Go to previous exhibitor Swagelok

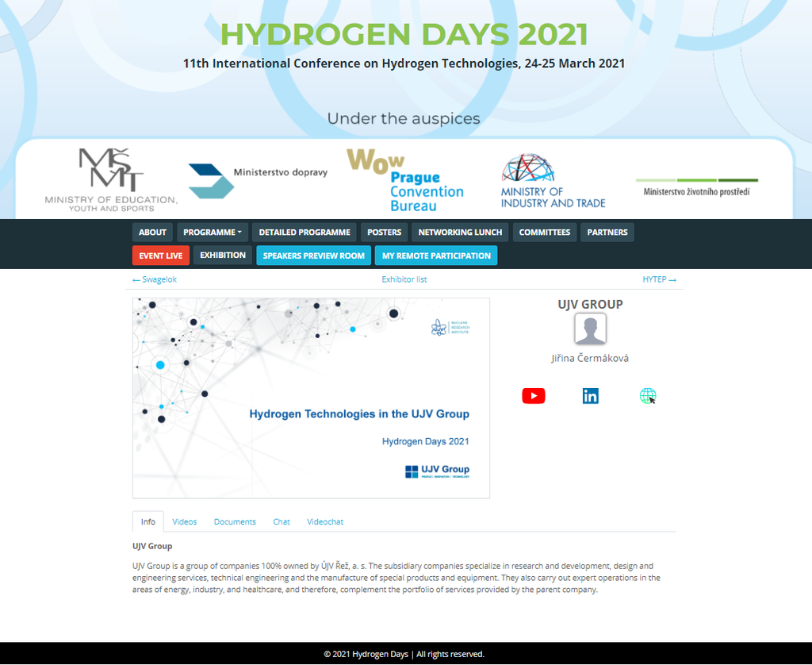(155, 279)
